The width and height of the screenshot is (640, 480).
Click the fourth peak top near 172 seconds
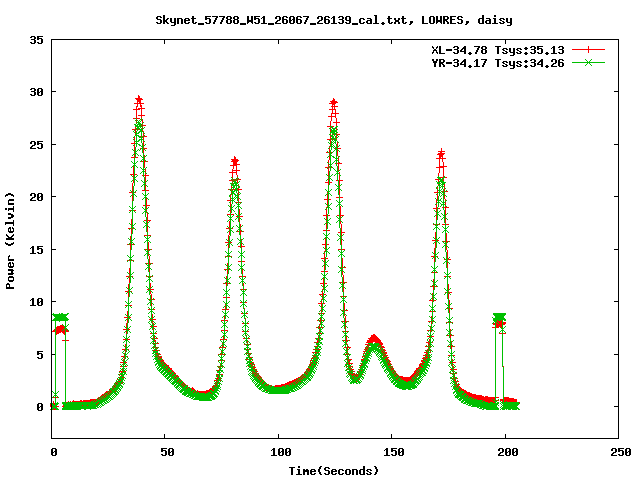441,154
